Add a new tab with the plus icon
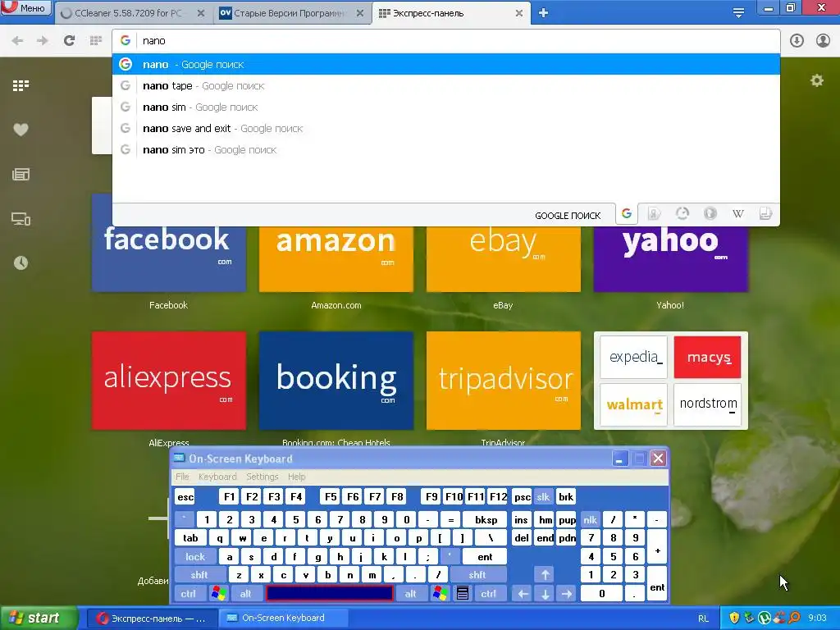The width and height of the screenshot is (840, 630). click(543, 13)
